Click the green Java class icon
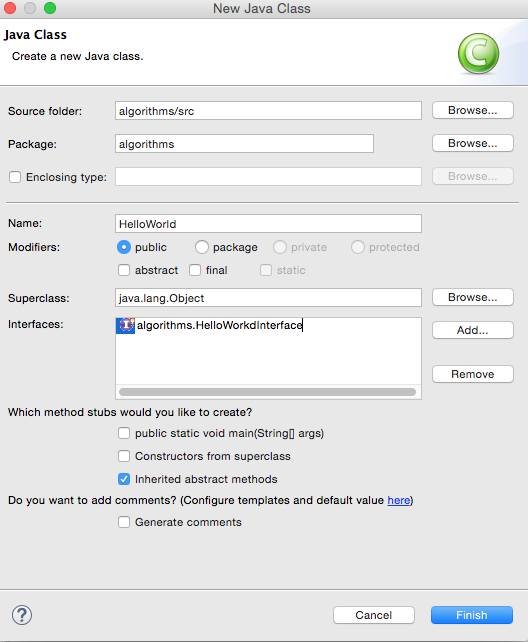This screenshot has width=528, height=642. pyautogui.click(x=478, y=54)
